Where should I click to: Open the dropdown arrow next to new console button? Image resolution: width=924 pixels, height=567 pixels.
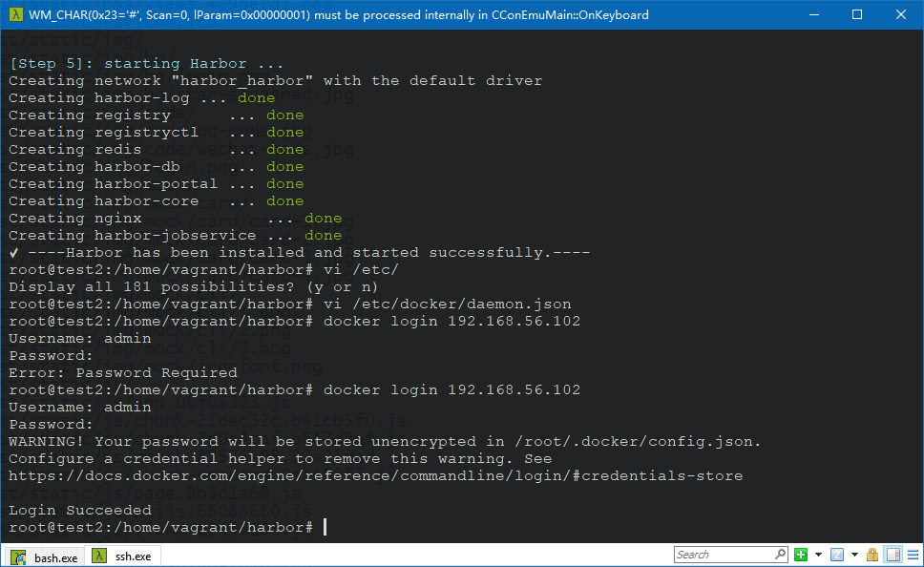tap(818, 555)
